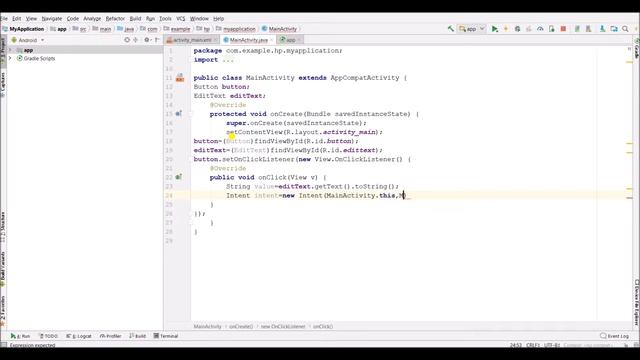Click the CRLF line separator status entry
The height and width of the screenshot is (360, 640).
[x=533, y=345]
